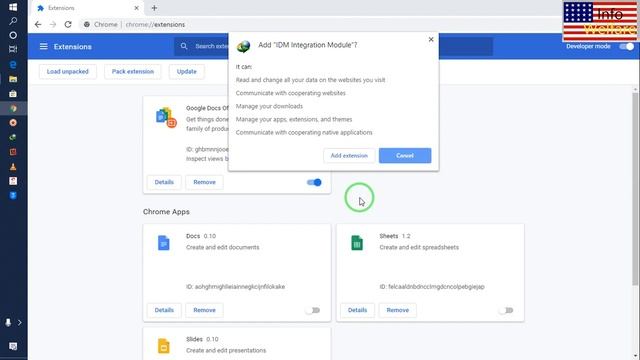Go forward in browser history

point(53,24)
